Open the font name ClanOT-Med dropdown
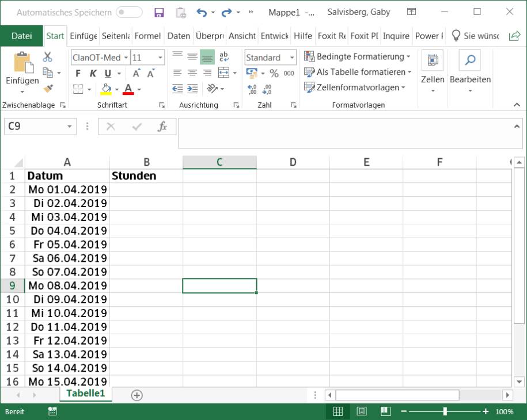 point(126,58)
